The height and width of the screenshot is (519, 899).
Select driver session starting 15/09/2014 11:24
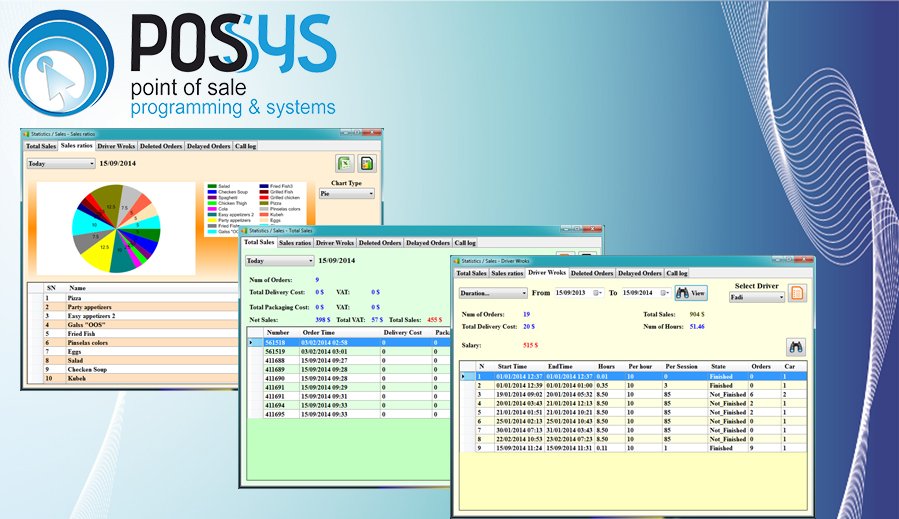pos(634,448)
